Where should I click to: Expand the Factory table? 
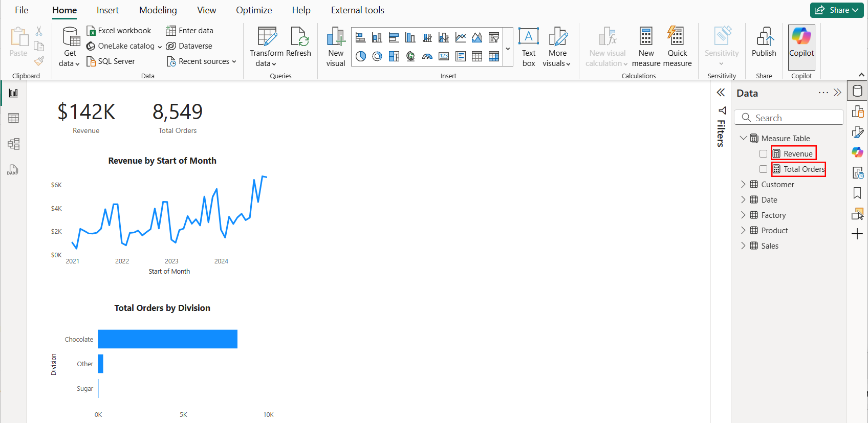click(x=744, y=215)
